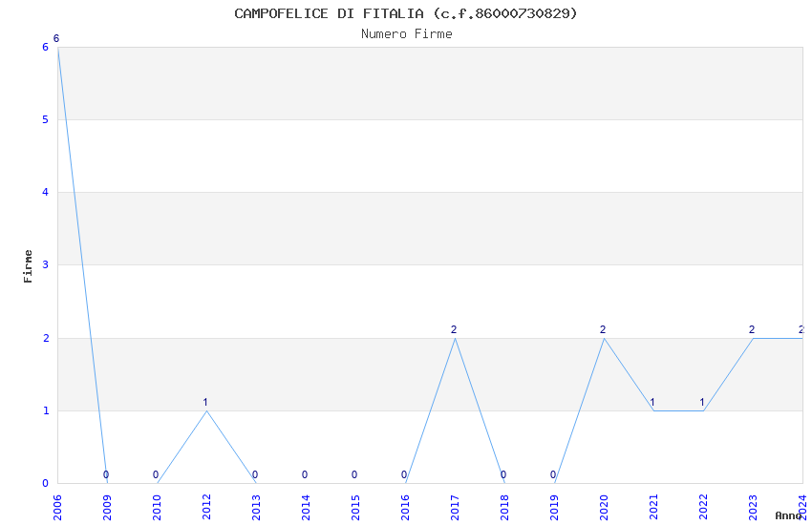Pick the data value 2 for year 2023

[752, 329]
